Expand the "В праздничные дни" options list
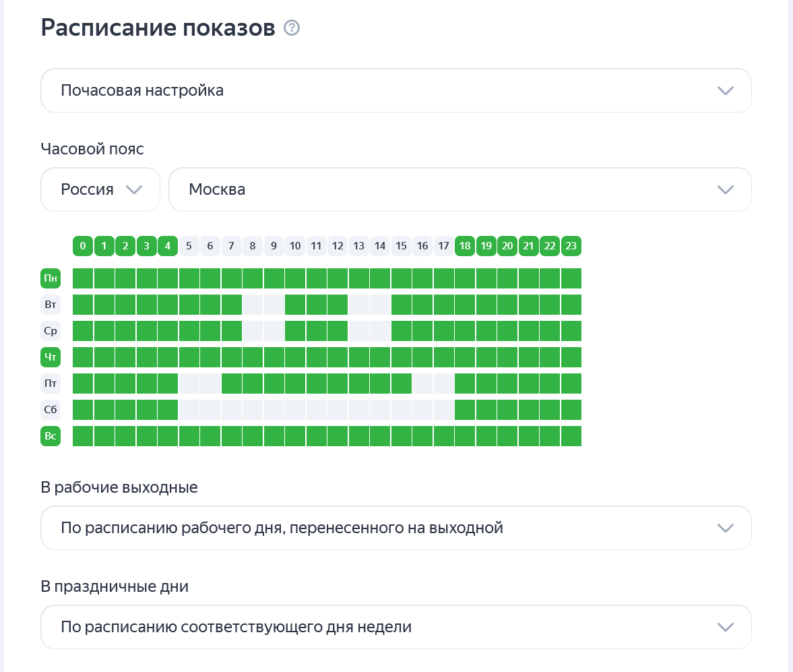The width and height of the screenshot is (793, 672). pyautogui.click(x=396, y=627)
